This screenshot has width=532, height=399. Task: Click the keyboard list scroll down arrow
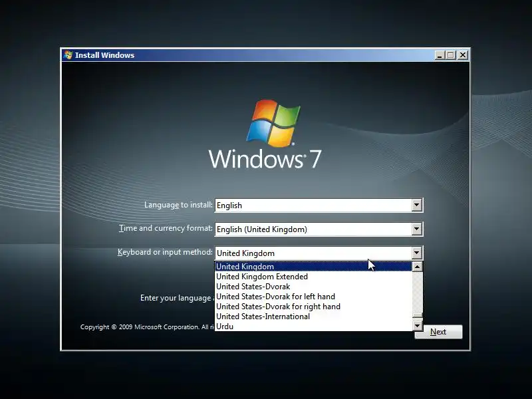click(417, 326)
